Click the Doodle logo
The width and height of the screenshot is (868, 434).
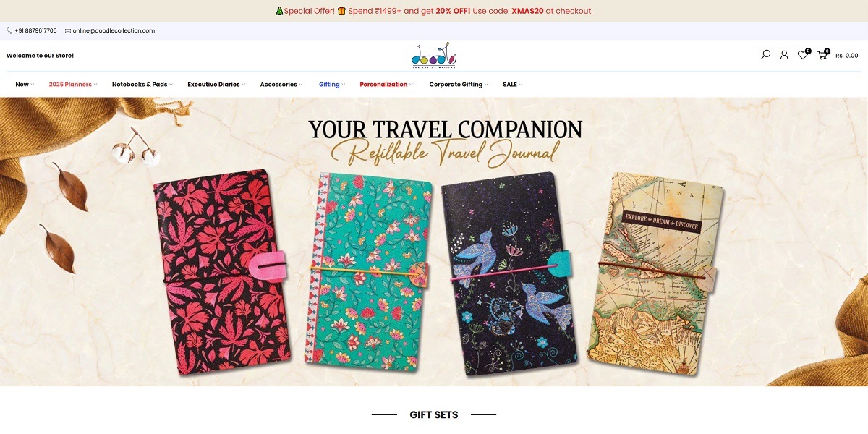(x=434, y=55)
